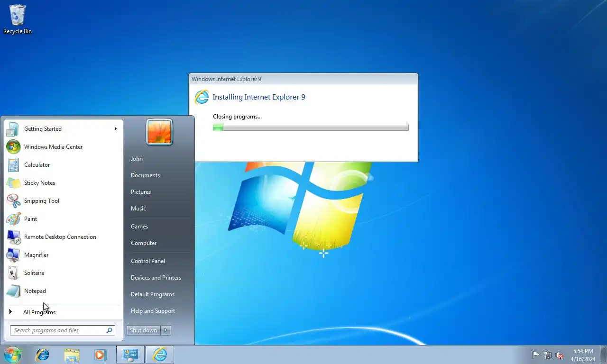Screen dimensions: 607x364
Task: Expand All Programs list
Action: (39, 312)
